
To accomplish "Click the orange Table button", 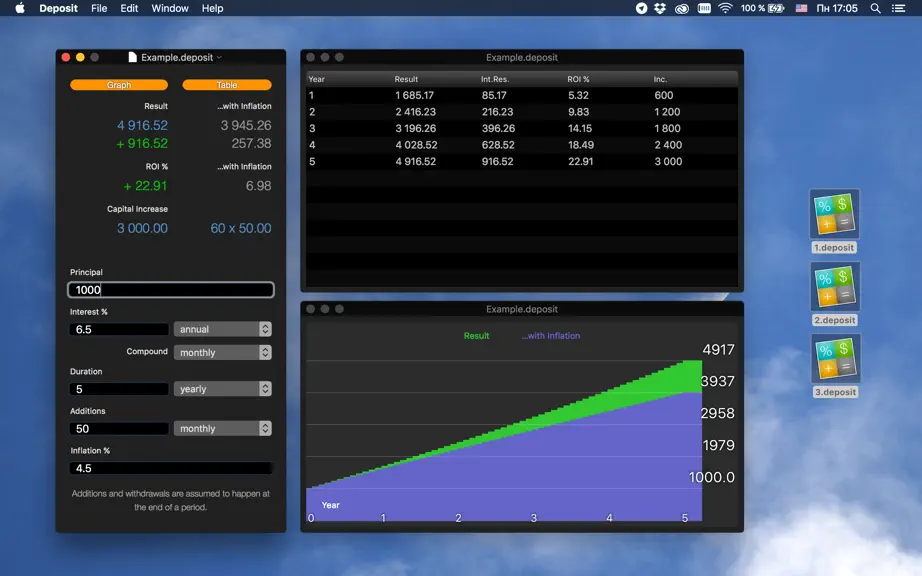I will click(x=227, y=85).
